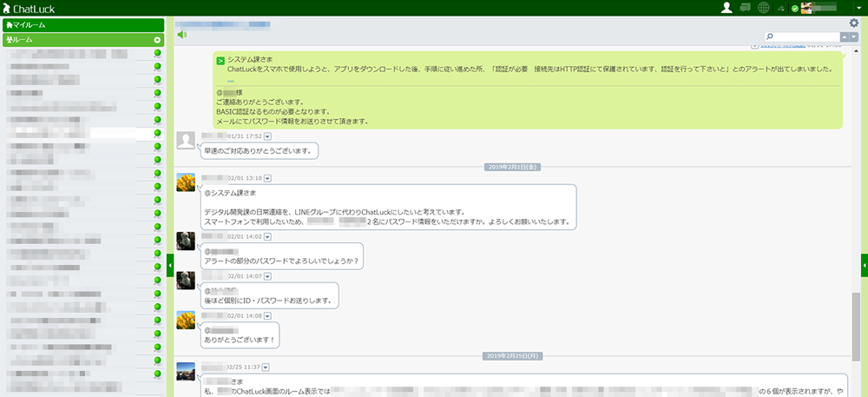Click the 'メールにてパスワード情報をお送りさせて頂きます。' line
Viewport: 868px width, 397px height.
point(293,121)
